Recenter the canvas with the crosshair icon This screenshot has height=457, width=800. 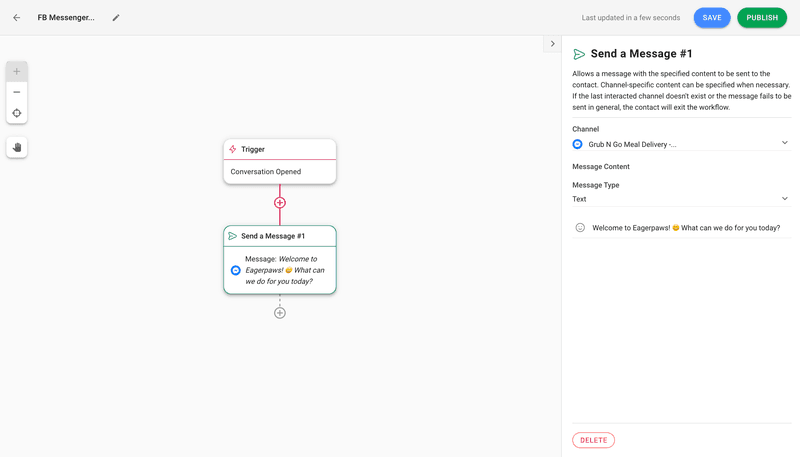tap(17, 113)
